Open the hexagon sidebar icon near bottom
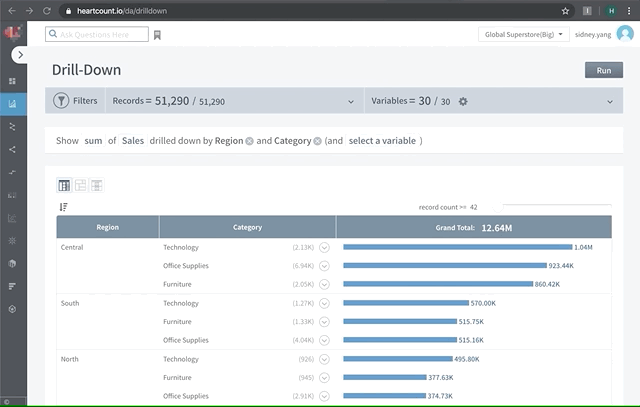Image resolution: width=640 pixels, height=407 pixels. (12, 309)
